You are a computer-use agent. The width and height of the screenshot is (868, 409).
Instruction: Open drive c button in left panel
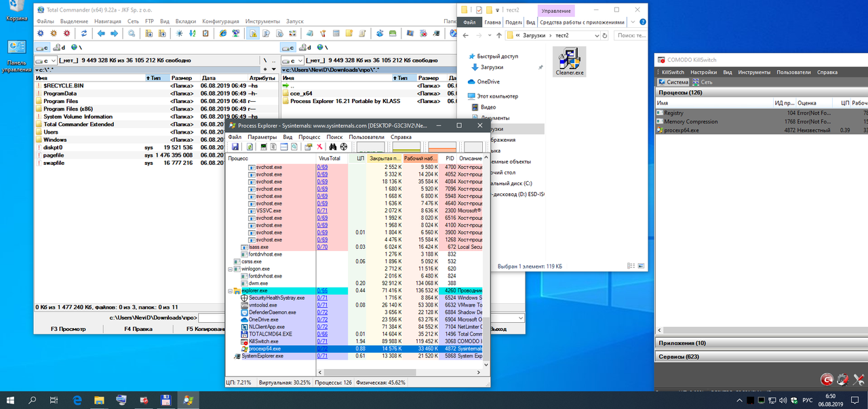point(42,47)
